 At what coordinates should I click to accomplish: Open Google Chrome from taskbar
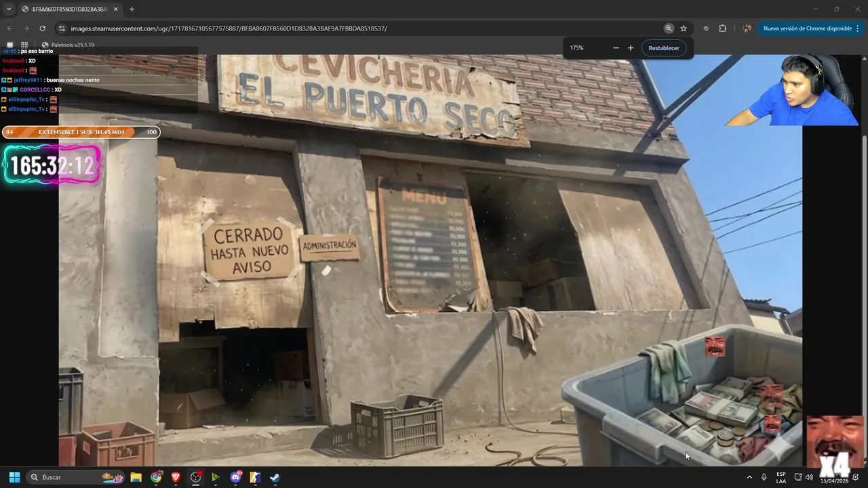(156, 477)
